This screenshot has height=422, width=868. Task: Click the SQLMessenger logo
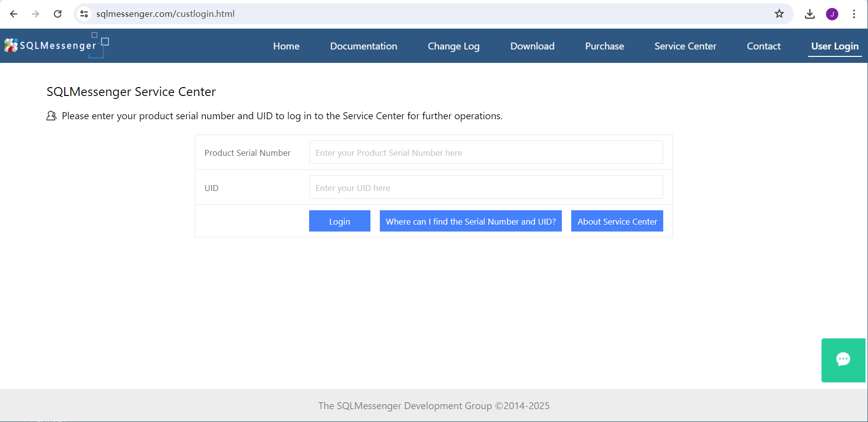click(x=51, y=46)
